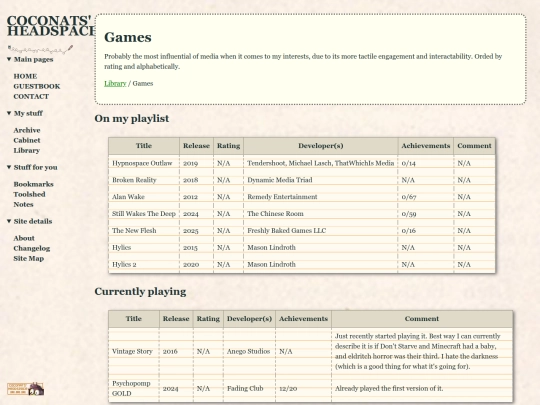Click Title header in playlist table
Image resolution: width=540 pixels, height=405 pixels.
pos(144,146)
